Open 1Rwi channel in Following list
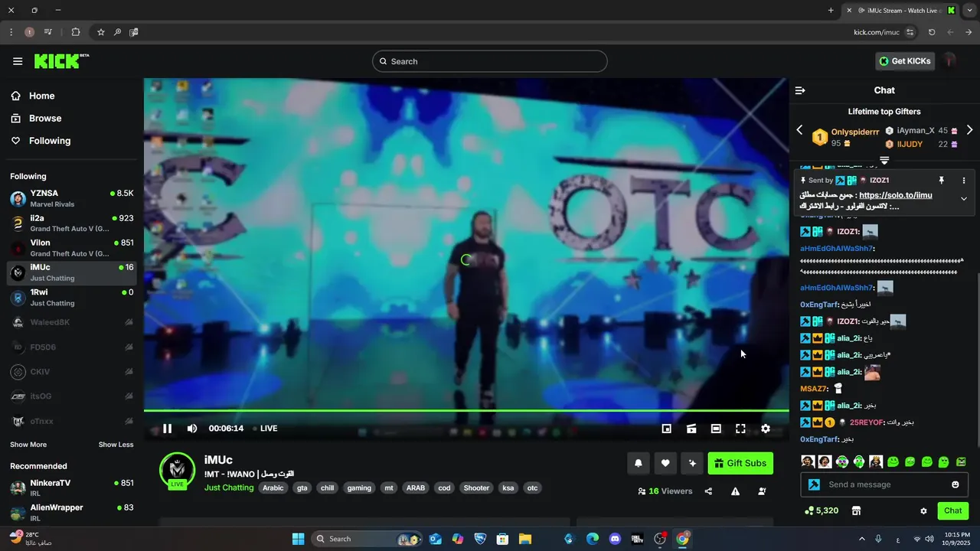The height and width of the screenshot is (551, 980). pyautogui.click(x=73, y=298)
